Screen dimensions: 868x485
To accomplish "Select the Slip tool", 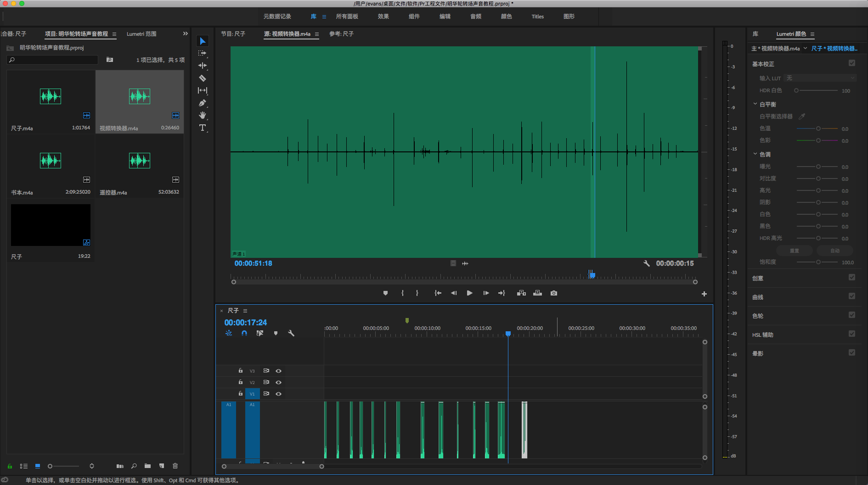I will 203,90.
